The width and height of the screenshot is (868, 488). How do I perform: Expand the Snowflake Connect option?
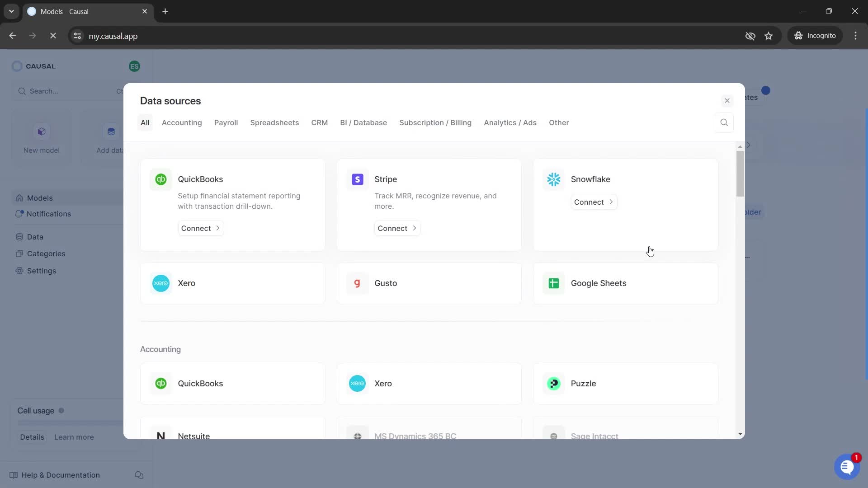pos(594,202)
